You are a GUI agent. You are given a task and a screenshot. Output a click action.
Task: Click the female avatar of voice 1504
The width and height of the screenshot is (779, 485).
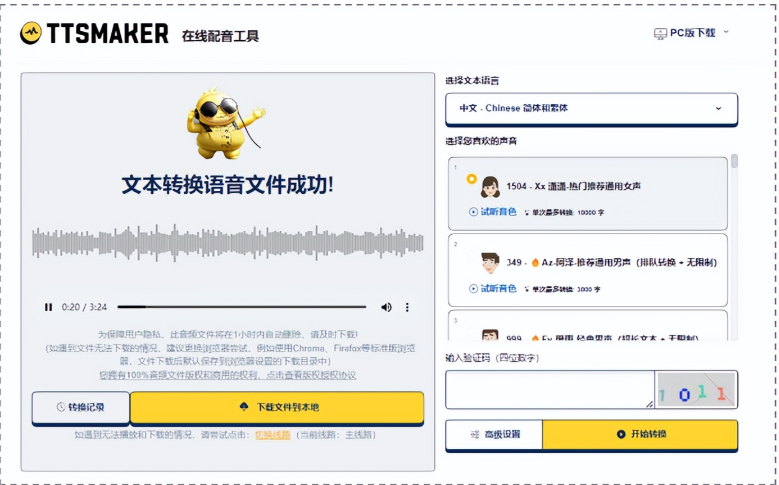click(490, 187)
